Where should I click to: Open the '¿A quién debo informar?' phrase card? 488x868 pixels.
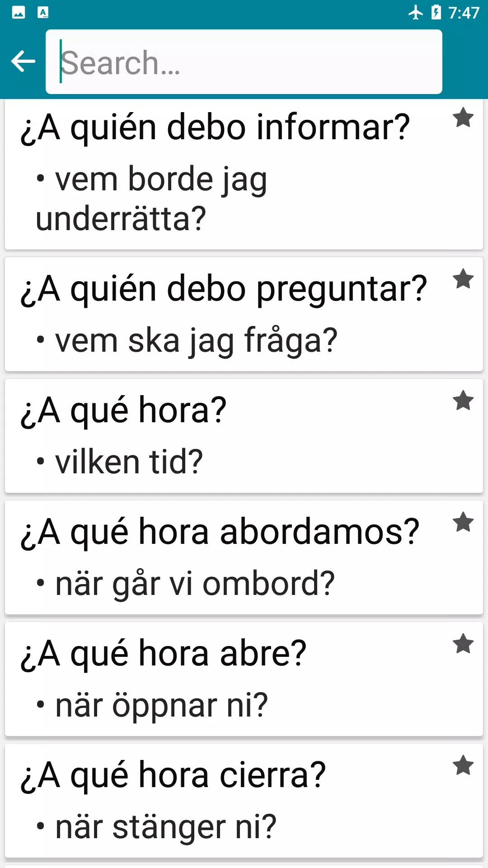[215, 128]
